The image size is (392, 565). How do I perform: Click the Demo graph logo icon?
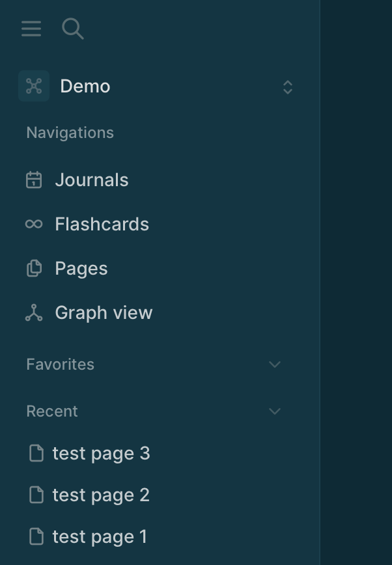(x=34, y=86)
